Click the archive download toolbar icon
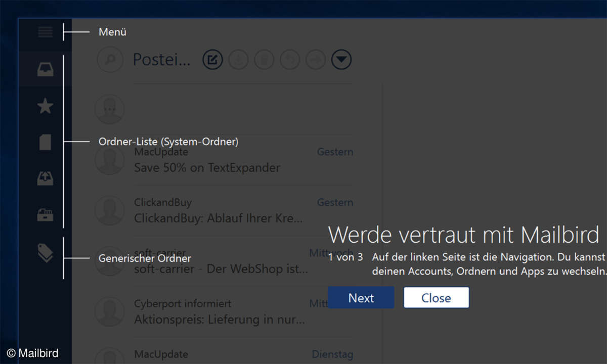The height and width of the screenshot is (364, 607). 239,60
